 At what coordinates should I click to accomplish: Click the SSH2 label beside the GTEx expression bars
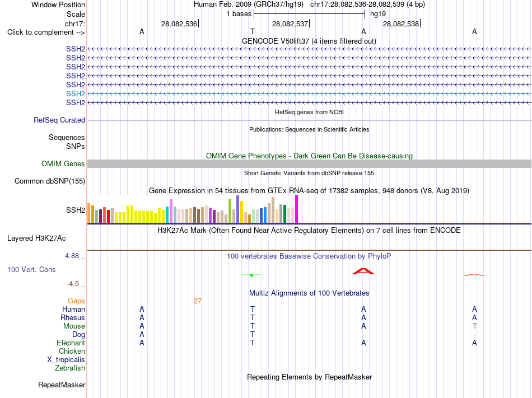coord(76,210)
